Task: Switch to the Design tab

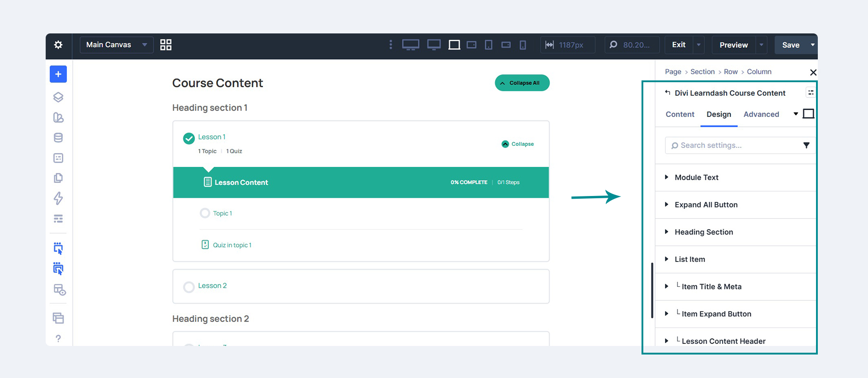Action: coord(719,114)
